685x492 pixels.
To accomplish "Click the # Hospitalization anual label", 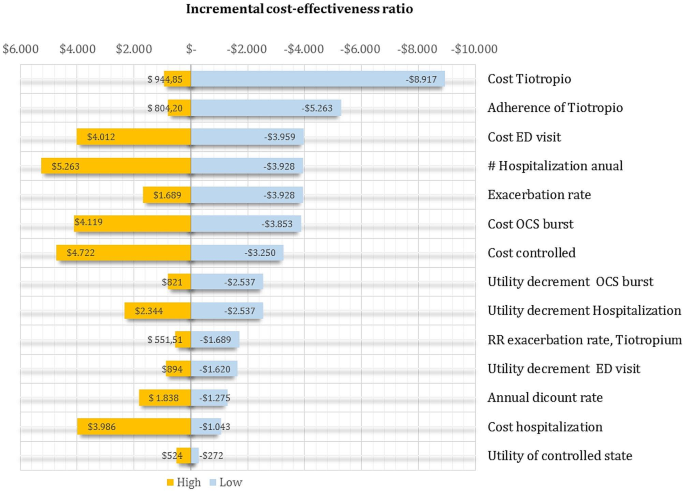I will tap(555, 166).
